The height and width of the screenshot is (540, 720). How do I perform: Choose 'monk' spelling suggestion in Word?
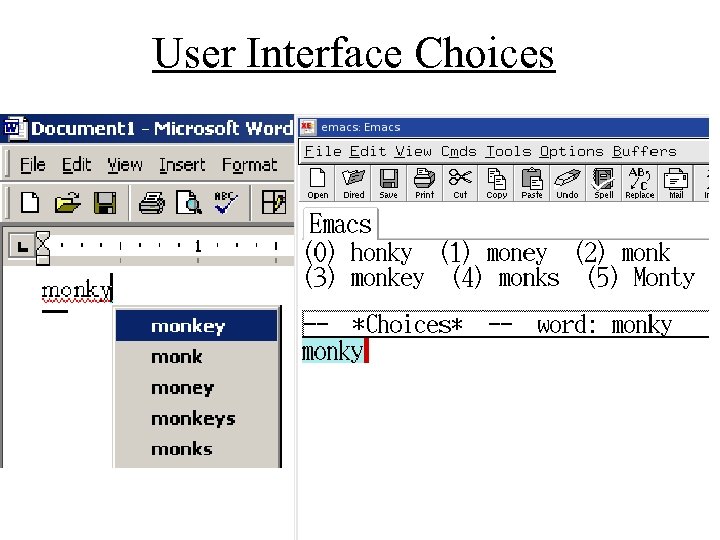click(x=197, y=357)
